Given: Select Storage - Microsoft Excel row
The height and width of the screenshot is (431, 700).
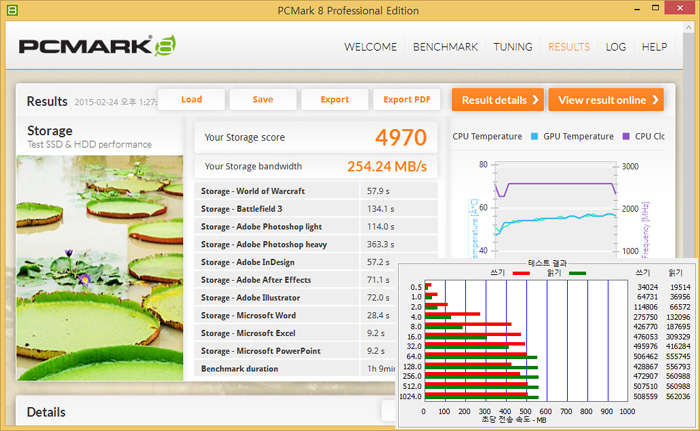Looking at the screenshot, I should tap(296, 333).
